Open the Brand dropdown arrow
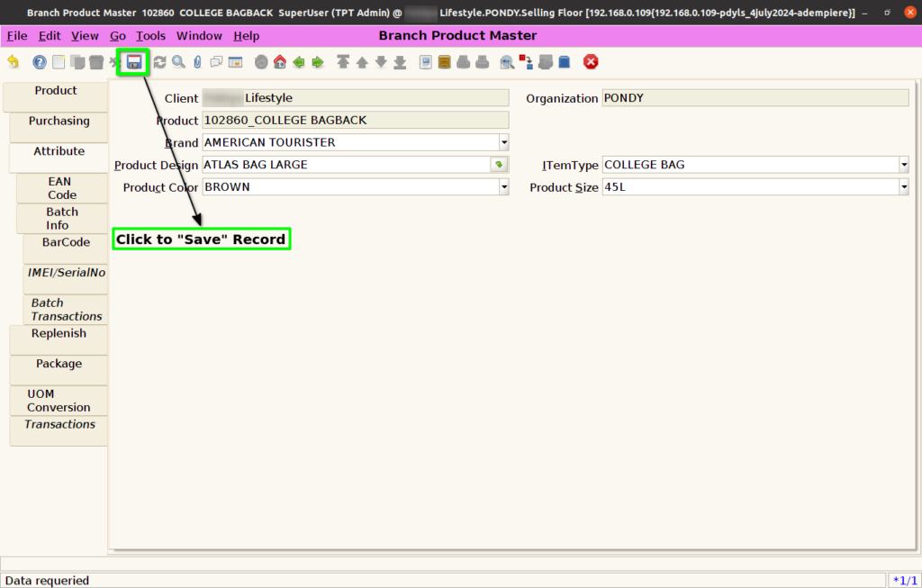 pos(504,142)
